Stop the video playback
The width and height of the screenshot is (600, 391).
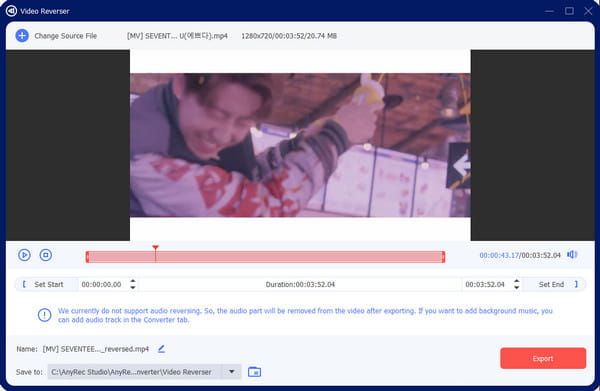coord(46,255)
